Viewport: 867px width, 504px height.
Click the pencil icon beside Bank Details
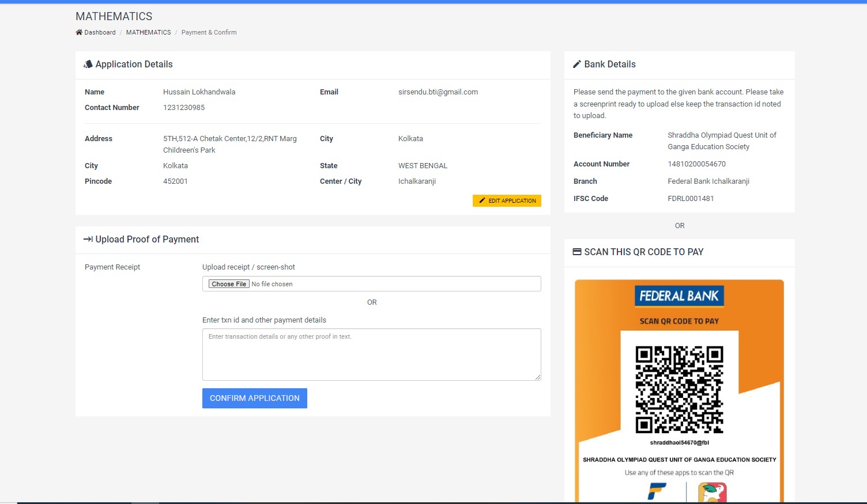pos(577,65)
